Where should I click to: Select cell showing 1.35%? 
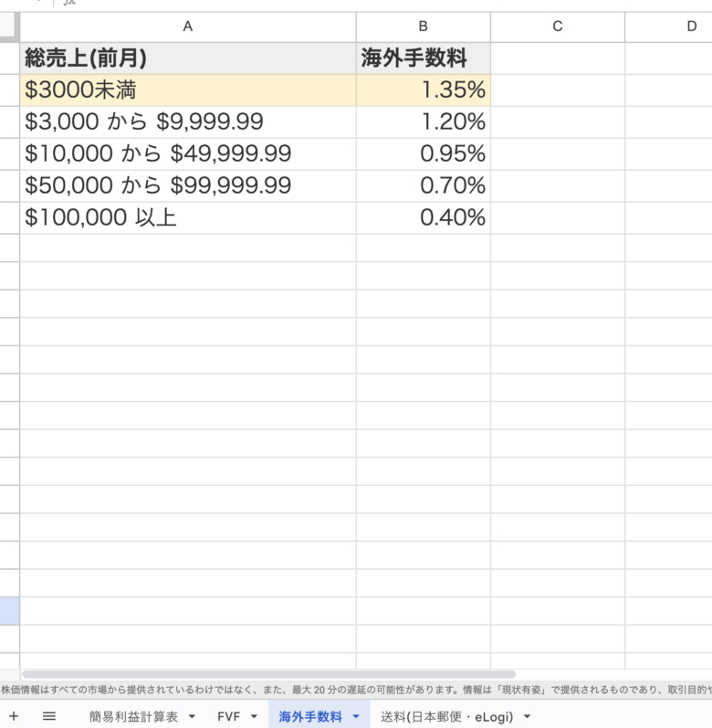[423, 90]
